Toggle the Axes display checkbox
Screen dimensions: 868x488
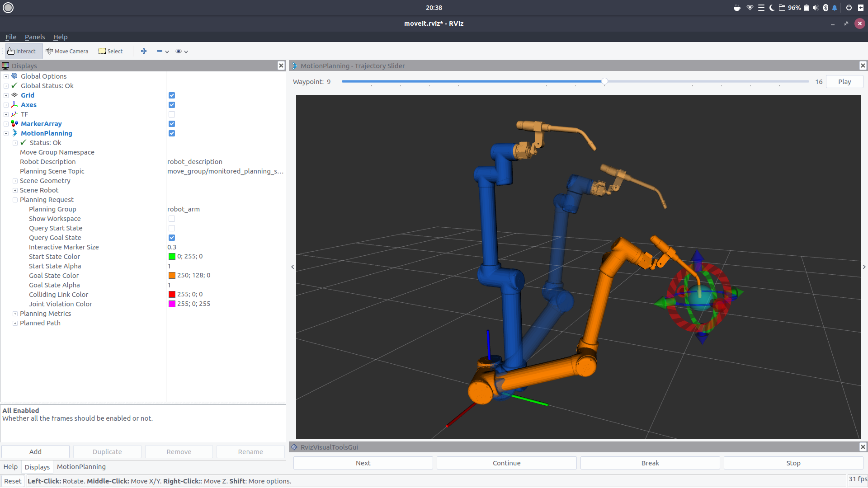(x=172, y=105)
